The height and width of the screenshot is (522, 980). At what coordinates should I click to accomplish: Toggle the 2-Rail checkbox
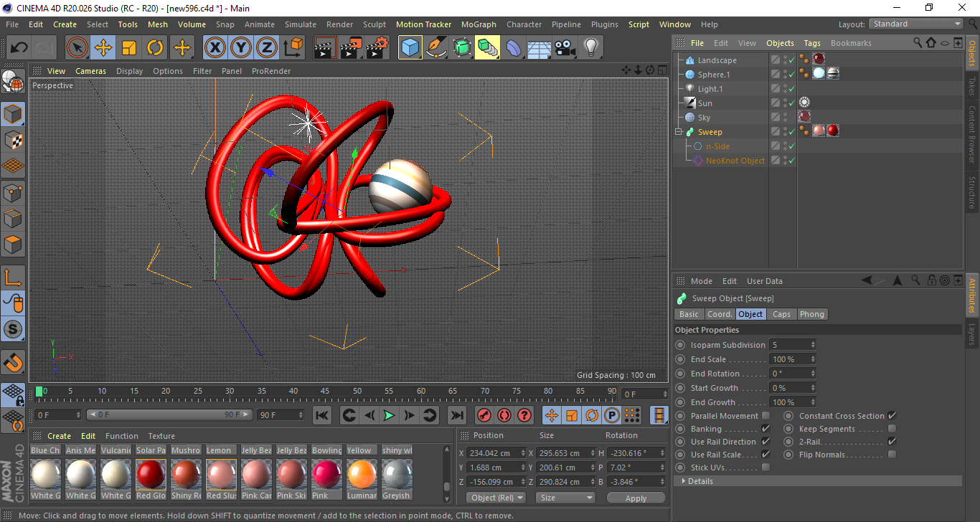(x=892, y=442)
